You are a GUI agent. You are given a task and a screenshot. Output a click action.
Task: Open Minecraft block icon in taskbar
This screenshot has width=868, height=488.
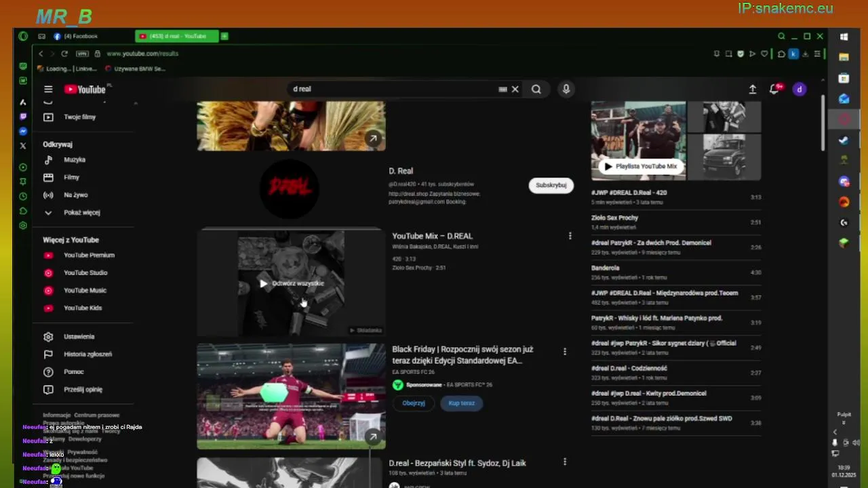pyautogui.click(x=844, y=243)
